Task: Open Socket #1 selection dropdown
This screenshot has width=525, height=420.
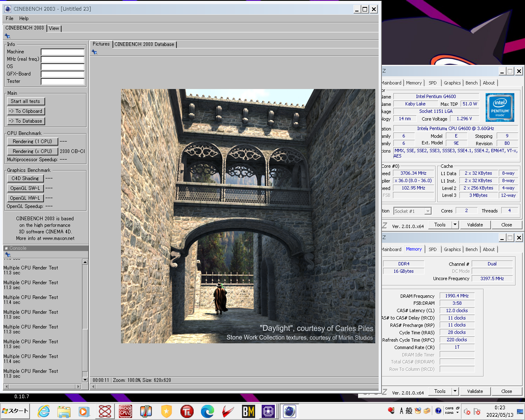Action: click(428, 211)
